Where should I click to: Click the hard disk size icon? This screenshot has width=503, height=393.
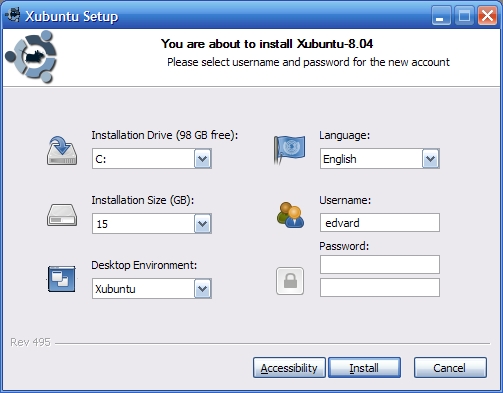click(x=62, y=215)
